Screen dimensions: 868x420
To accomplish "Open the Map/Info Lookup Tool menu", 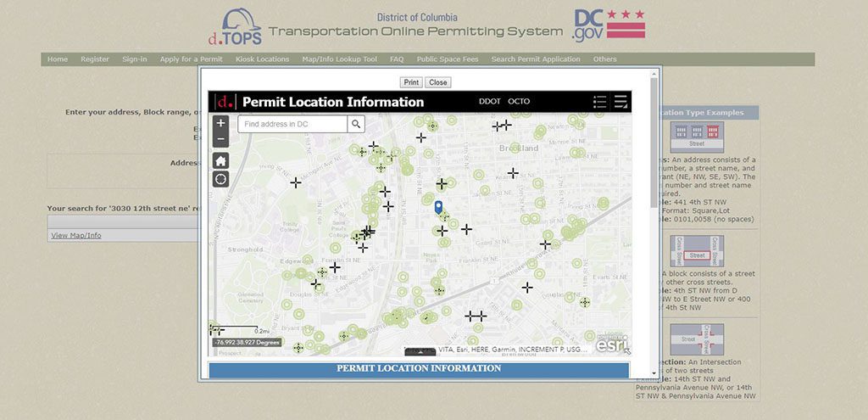I will (x=339, y=59).
